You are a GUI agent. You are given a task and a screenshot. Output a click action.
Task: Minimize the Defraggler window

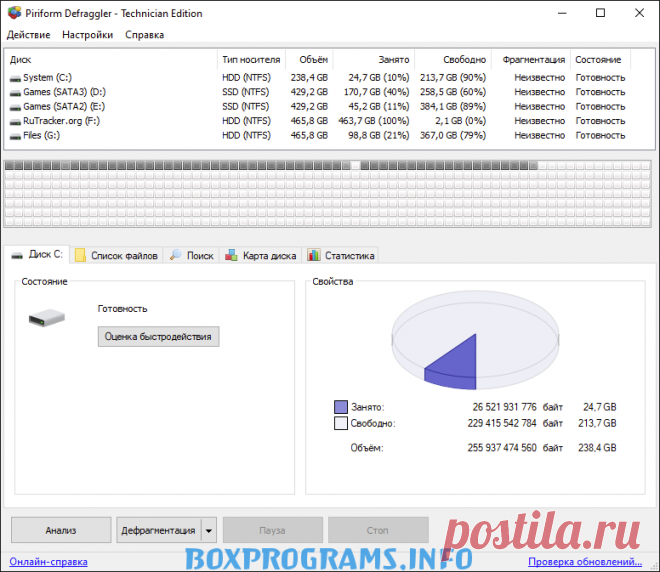pyautogui.click(x=562, y=13)
